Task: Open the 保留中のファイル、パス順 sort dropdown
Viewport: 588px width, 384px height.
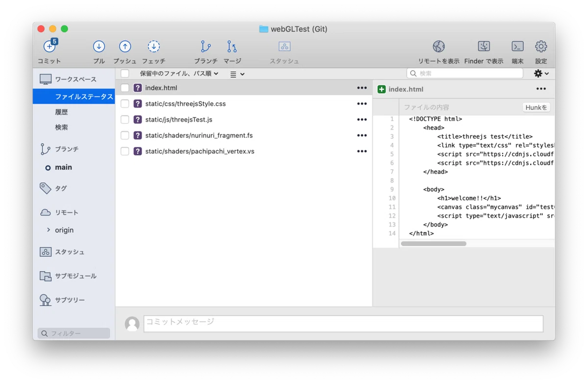Action: pos(179,74)
